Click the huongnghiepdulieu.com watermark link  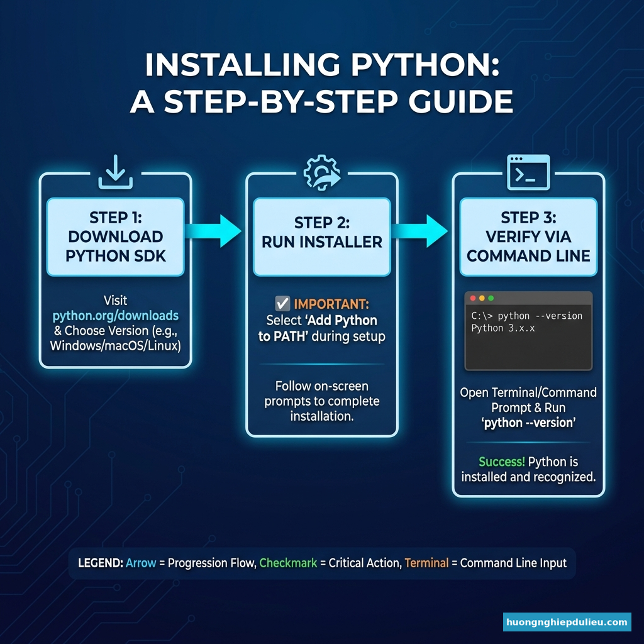(x=567, y=623)
